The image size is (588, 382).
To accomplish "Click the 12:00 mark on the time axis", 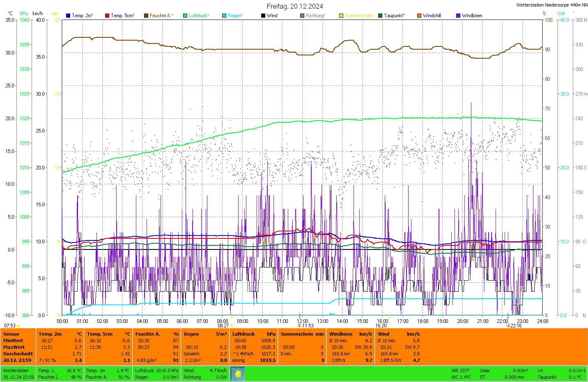I will click(303, 321).
